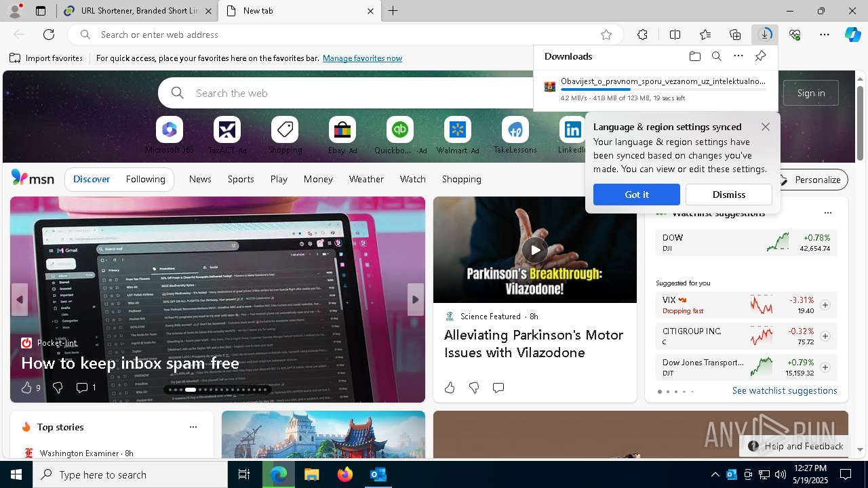Click the Got it button
The image size is (868, 488).
(x=637, y=195)
